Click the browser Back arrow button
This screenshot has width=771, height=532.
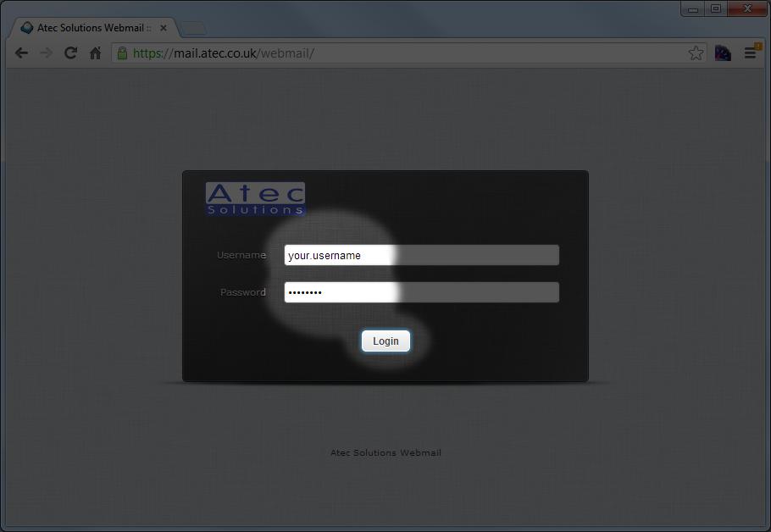(x=21, y=53)
